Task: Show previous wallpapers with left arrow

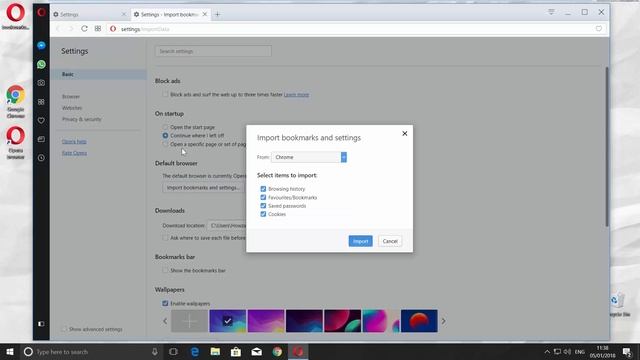Action: point(165,321)
